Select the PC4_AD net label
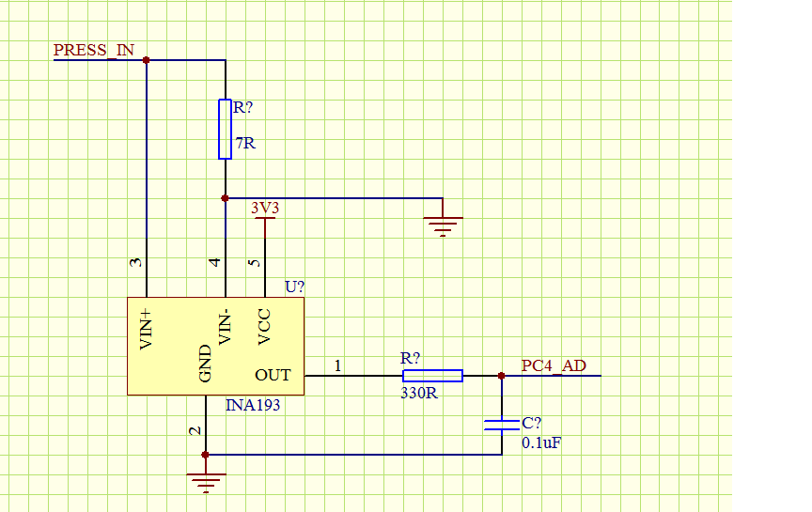The height and width of the screenshot is (512, 812). click(554, 366)
